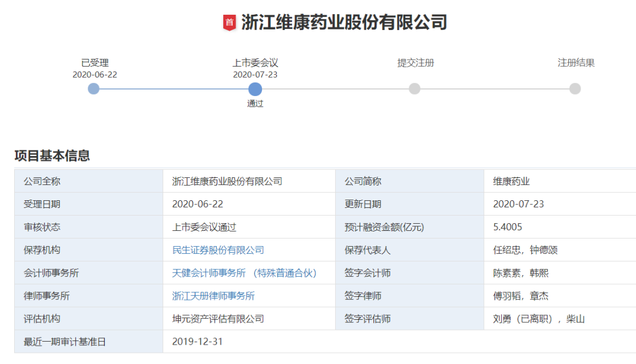Select the 已受理 stage label text
The height and width of the screenshot is (364, 636).
point(95,63)
